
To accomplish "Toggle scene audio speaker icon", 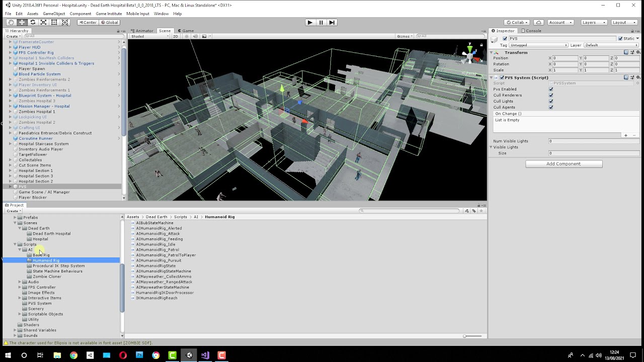I will pos(195,36).
